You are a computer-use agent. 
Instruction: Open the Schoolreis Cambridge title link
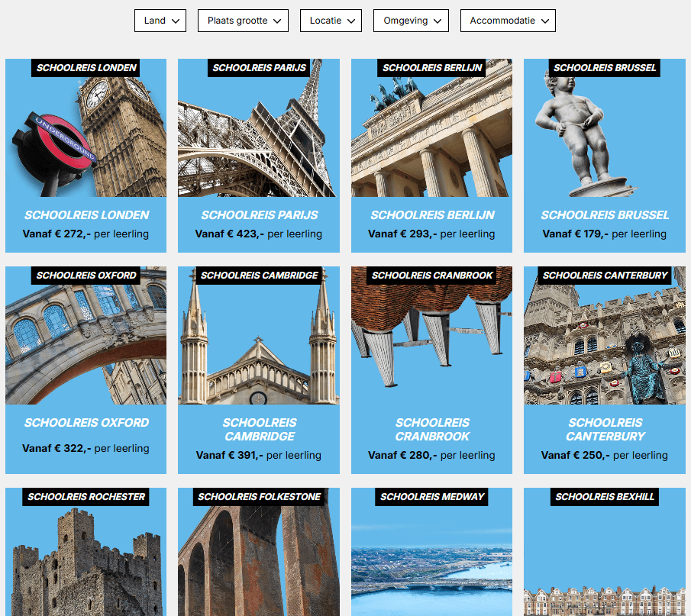pyautogui.click(x=259, y=430)
